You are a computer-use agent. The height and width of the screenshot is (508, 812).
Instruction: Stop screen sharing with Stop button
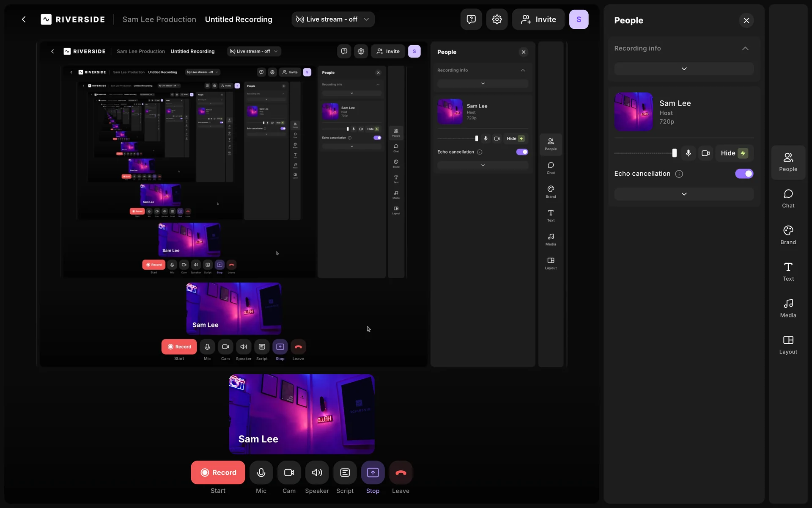click(x=373, y=472)
